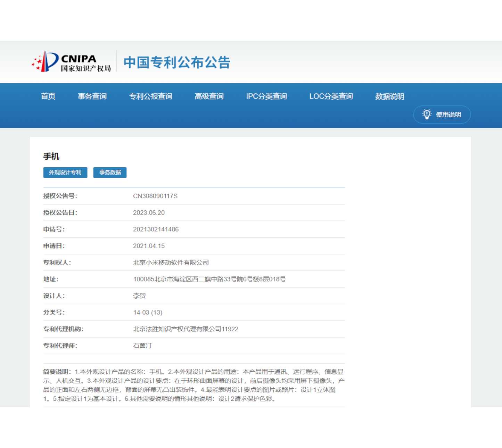The width and height of the screenshot is (502, 448).
Task: Click the CNIPA logo
Action: coord(71,62)
